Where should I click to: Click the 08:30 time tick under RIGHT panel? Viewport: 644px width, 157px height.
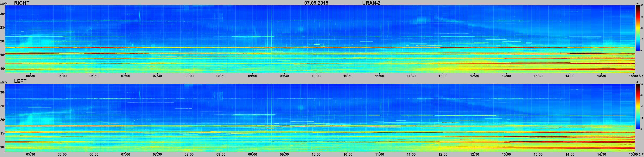pos(221,76)
